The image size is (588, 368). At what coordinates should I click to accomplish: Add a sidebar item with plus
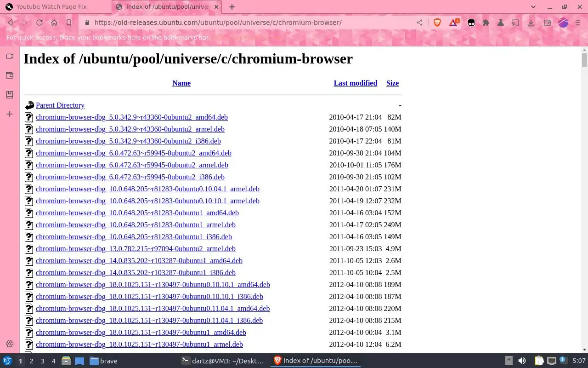coord(10,114)
